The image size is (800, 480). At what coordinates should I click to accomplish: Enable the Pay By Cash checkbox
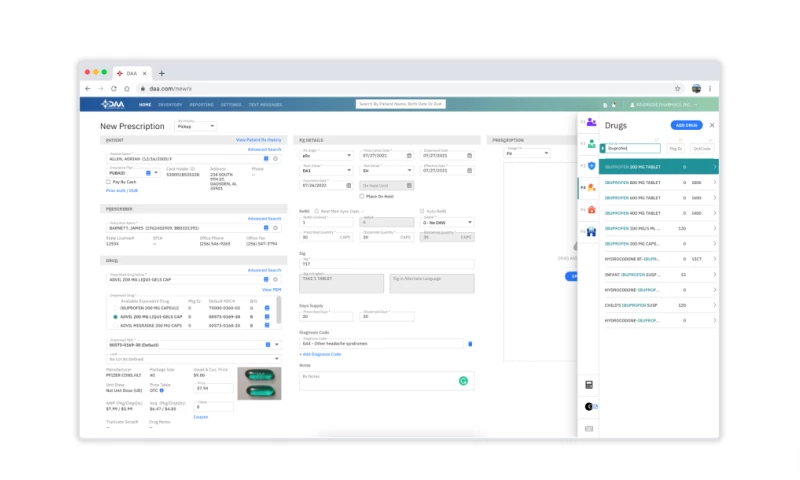click(108, 182)
